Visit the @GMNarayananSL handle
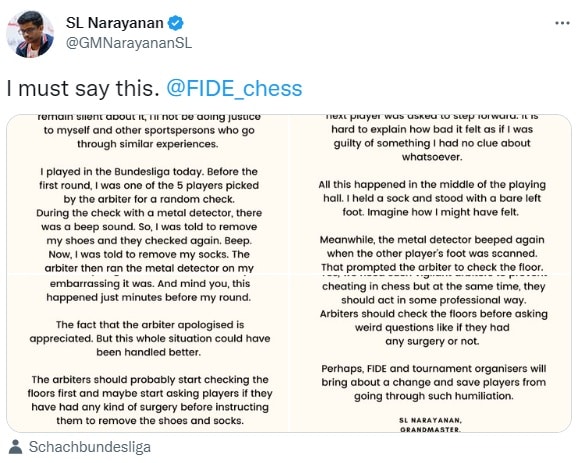This screenshot has height=463, width=581. tap(129, 43)
